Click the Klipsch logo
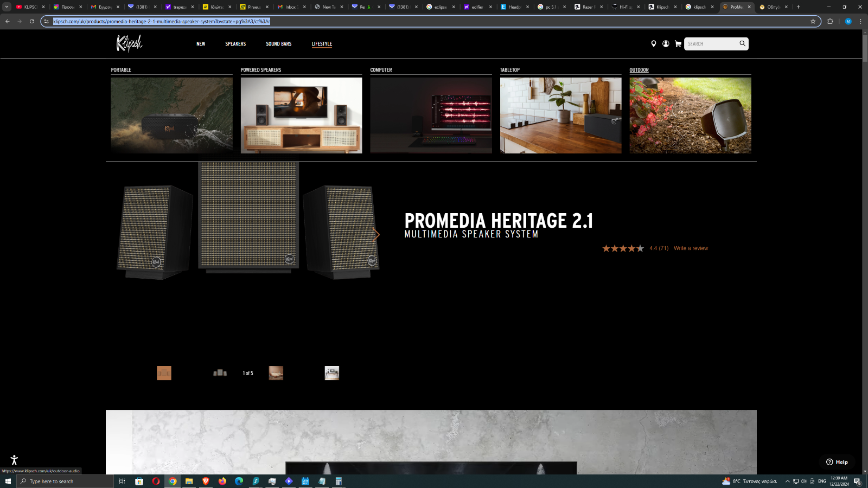The image size is (868, 488). click(x=129, y=43)
